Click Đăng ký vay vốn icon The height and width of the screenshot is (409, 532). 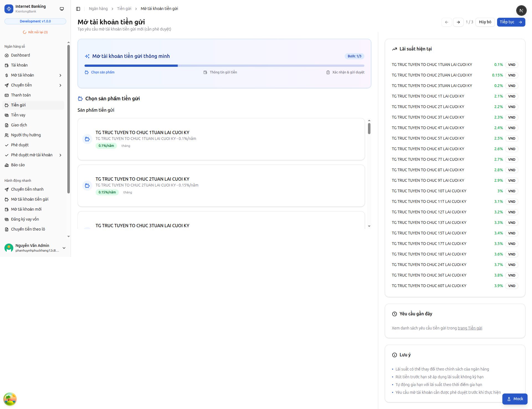[x=7, y=219]
